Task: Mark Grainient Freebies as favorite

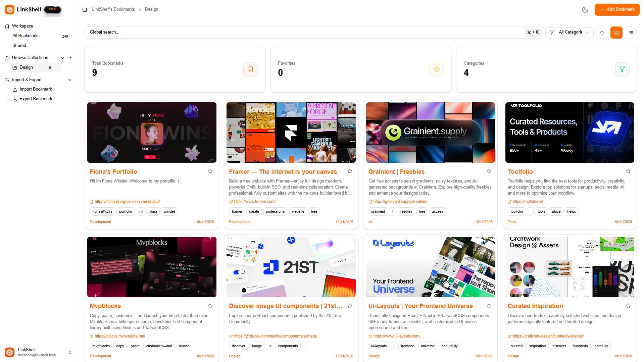Action: click(x=489, y=171)
